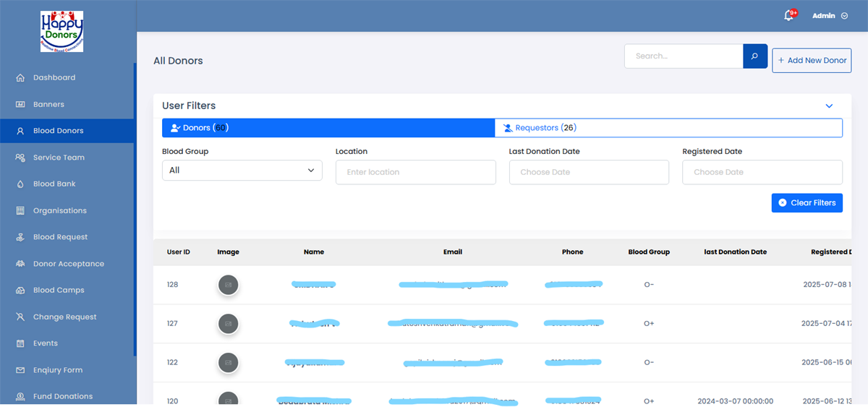The width and height of the screenshot is (868, 407).
Task: Click the Happy Donors logo
Action: pyautogui.click(x=61, y=31)
